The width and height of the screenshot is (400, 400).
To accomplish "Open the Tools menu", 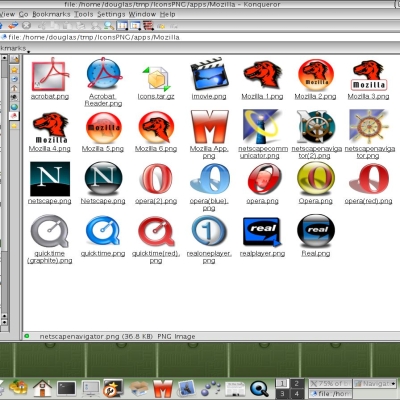I will pyautogui.click(x=83, y=14).
